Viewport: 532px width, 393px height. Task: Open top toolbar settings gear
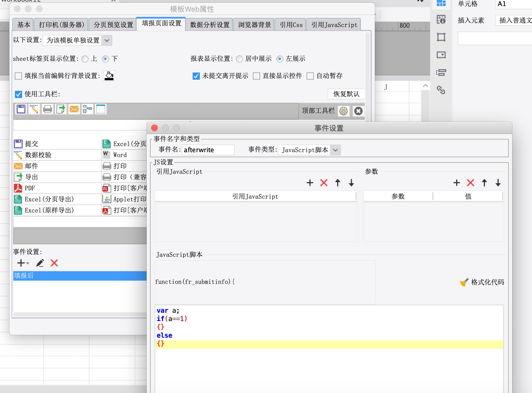344,111
